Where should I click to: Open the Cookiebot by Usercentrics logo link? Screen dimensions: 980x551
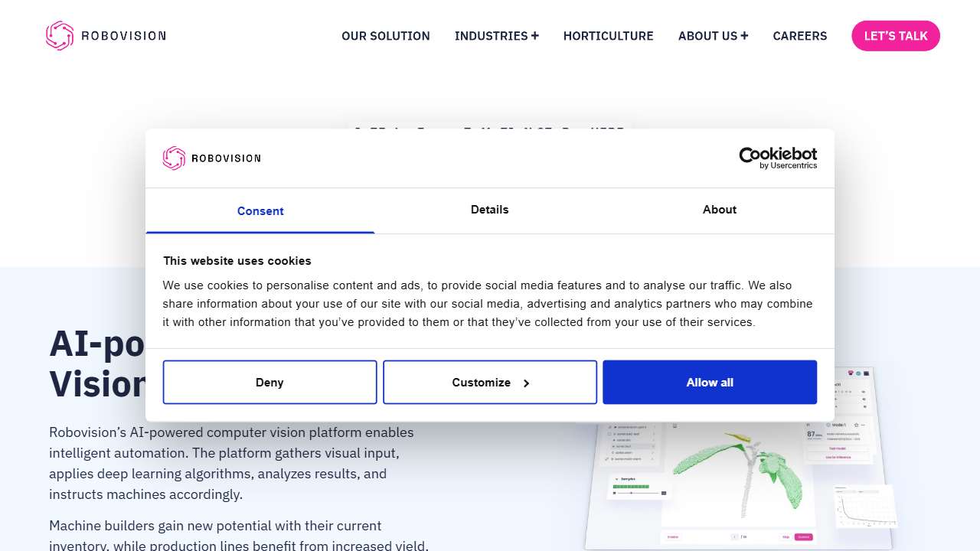777,158
